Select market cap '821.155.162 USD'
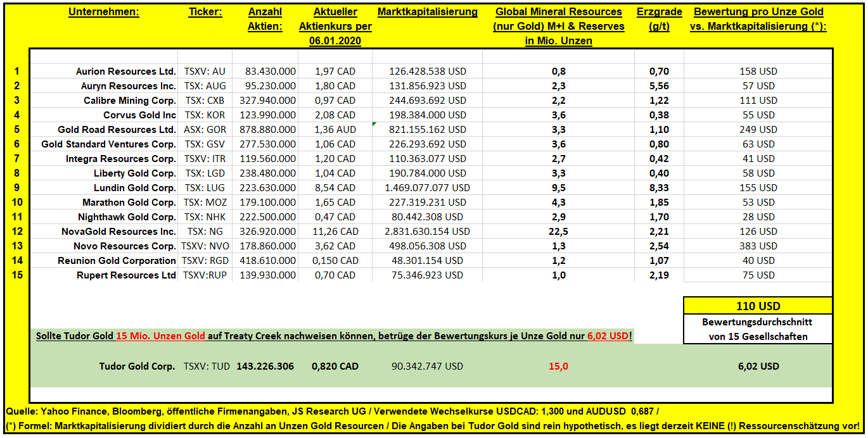Screen dimensions: 868x438 [x=428, y=130]
